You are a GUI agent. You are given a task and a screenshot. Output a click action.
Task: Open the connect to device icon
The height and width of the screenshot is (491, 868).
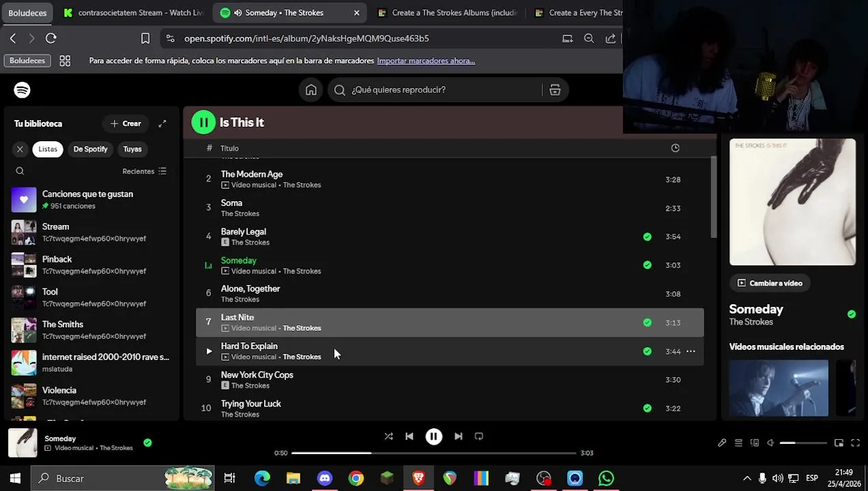click(755, 443)
